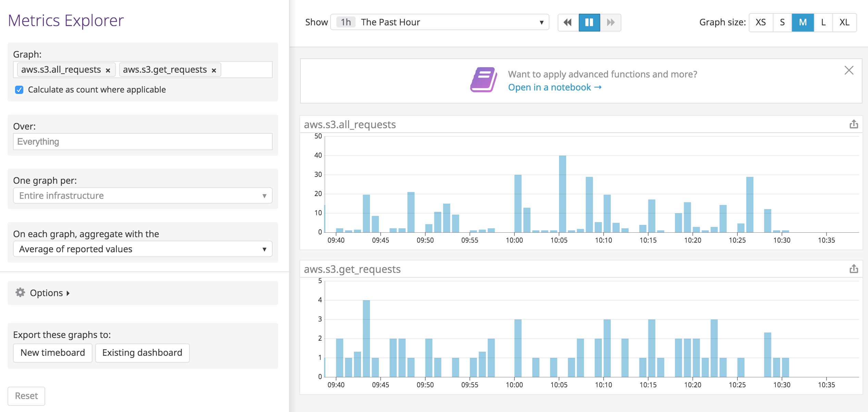Export the aws.s3.get_requests graph

pyautogui.click(x=854, y=269)
